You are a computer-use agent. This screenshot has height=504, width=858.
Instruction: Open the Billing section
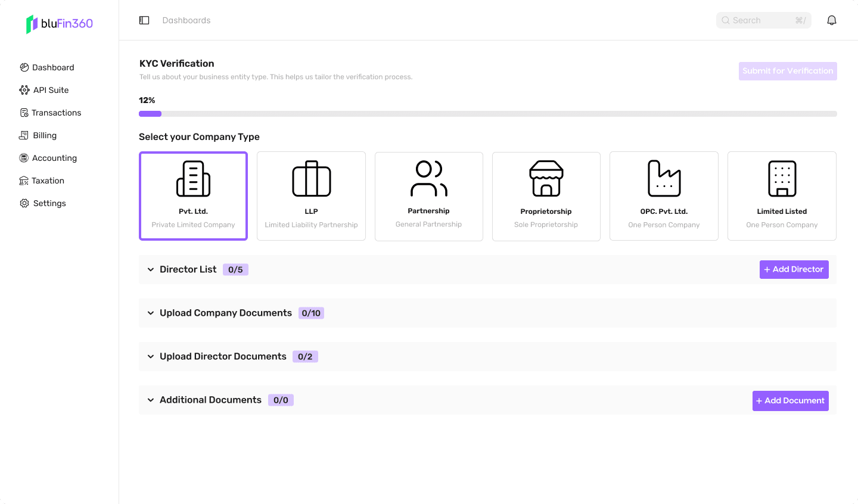pos(24,135)
